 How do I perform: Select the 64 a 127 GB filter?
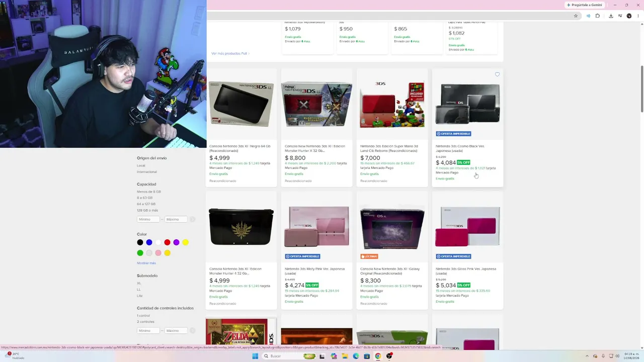[146, 204]
